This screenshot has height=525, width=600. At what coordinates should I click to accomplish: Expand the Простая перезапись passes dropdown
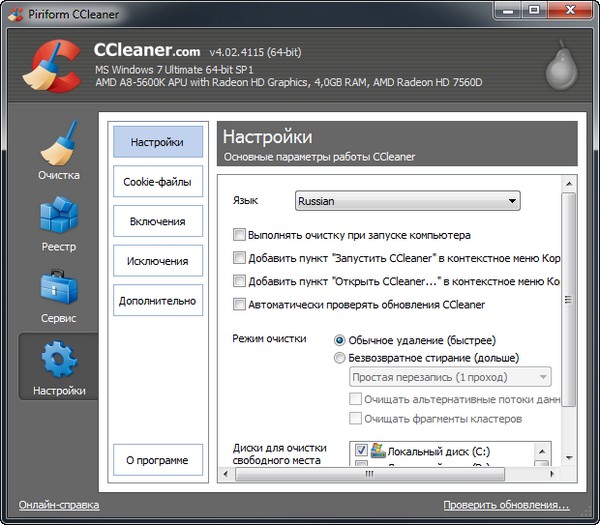[450, 377]
